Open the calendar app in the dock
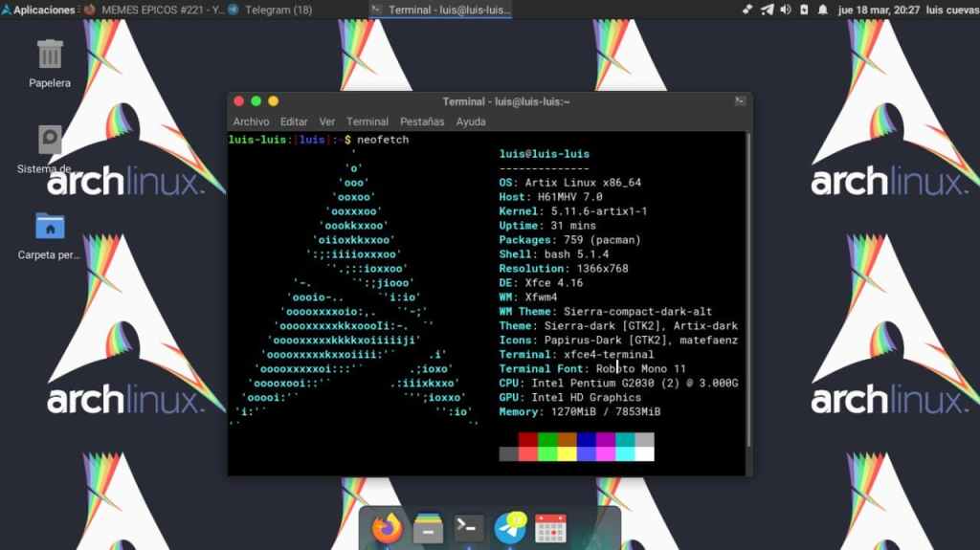This screenshot has width=980, height=550. [551, 527]
